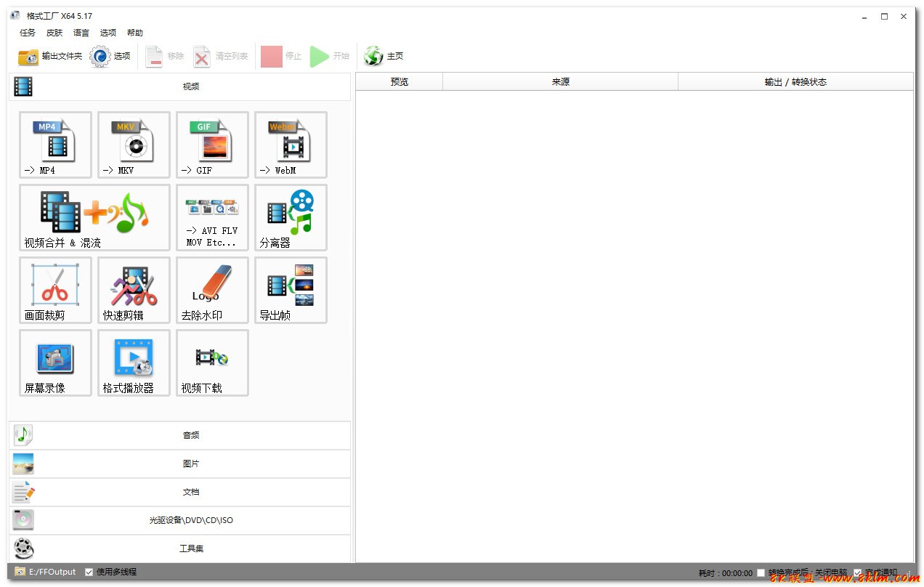Open the -> AVI FLV MOV Etc... tile
Viewport: 924px width, 587px height.
[212, 217]
